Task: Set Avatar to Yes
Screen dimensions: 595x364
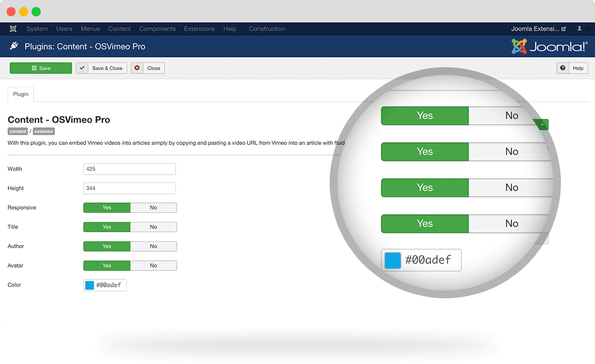Action: point(107,266)
